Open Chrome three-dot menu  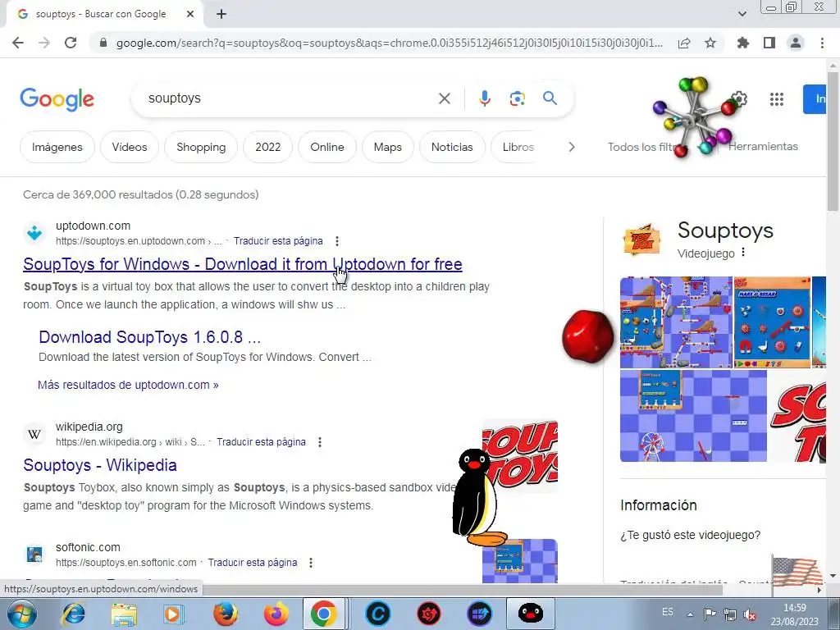[822, 43]
